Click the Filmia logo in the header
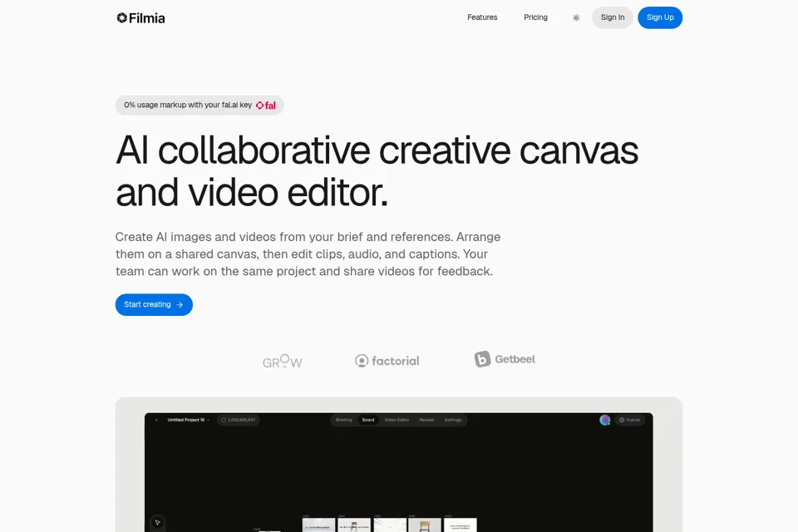798x532 pixels. (x=140, y=18)
